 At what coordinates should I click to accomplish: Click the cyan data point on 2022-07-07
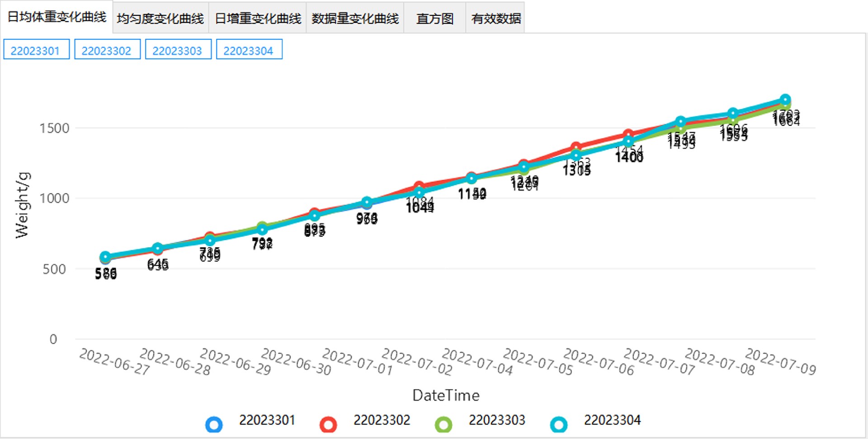tap(681, 122)
